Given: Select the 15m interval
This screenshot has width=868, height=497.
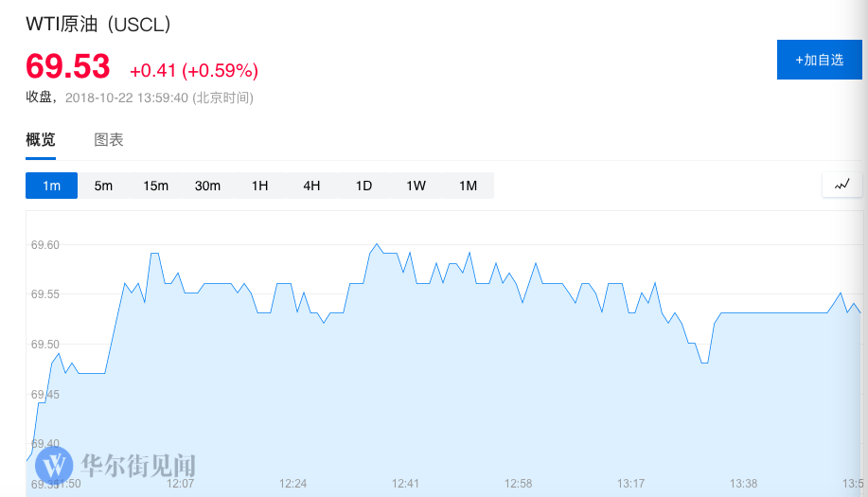Looking at the screenshot, I should 155,186.
